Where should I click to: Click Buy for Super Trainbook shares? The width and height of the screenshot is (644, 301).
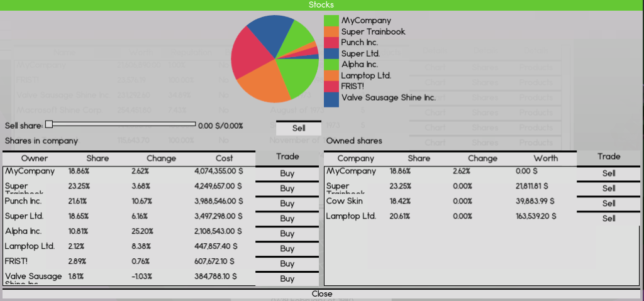pyautogui.click(x=287, y=189)
